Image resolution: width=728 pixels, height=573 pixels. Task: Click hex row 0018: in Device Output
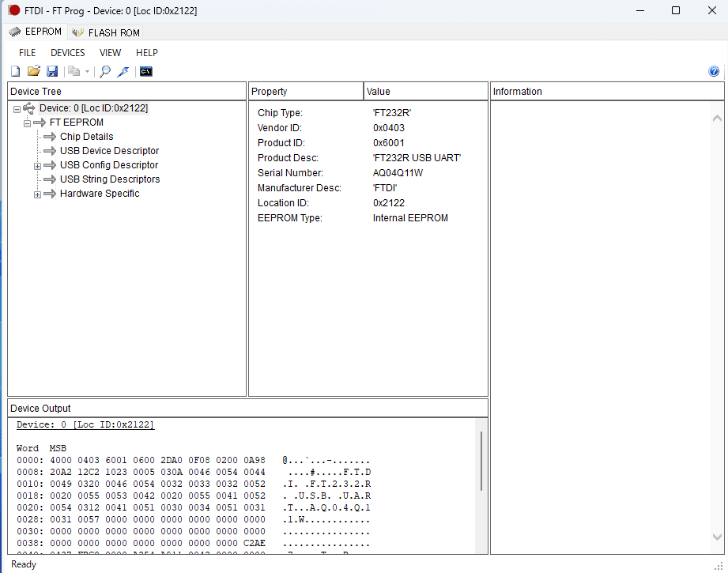coord(193,496)
